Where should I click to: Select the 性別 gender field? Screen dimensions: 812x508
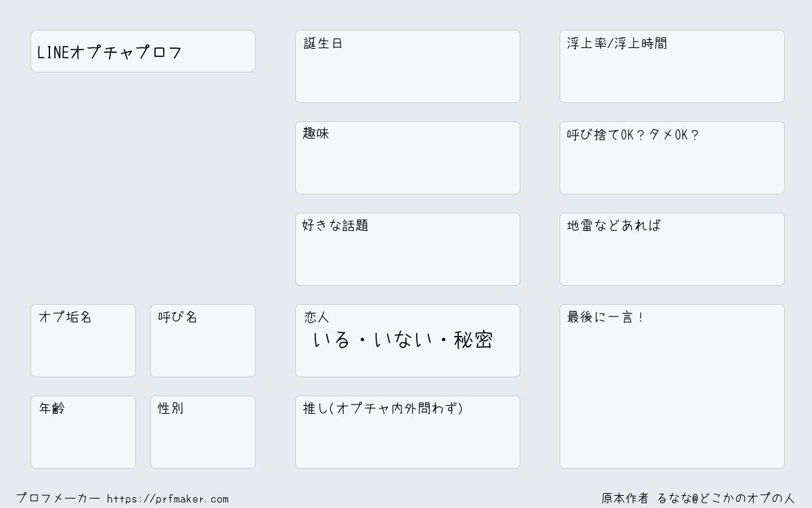click(203, 432)
